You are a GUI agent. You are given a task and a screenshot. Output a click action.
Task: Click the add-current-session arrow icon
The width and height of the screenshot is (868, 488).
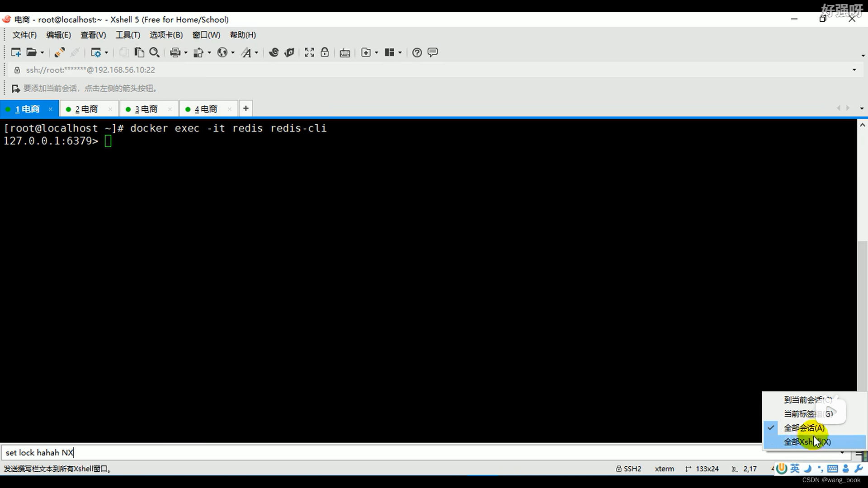[16, 89]
